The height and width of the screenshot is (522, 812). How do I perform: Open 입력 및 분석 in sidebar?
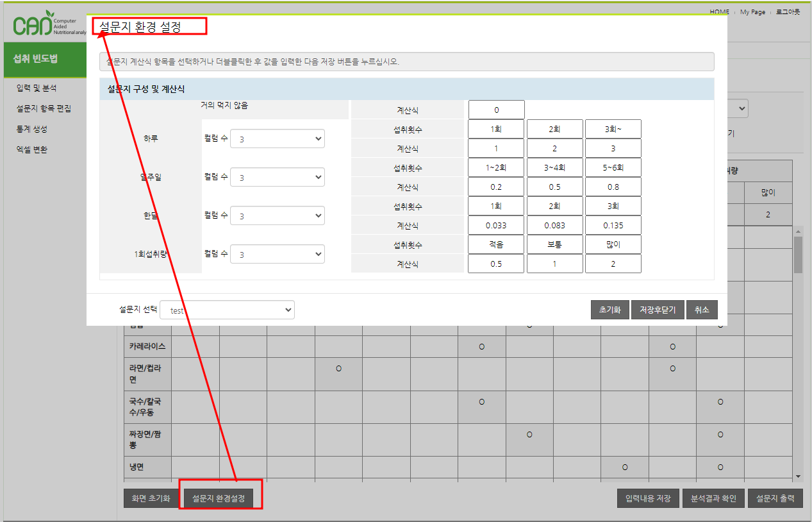pyautogui.click(x=37, y=88)
